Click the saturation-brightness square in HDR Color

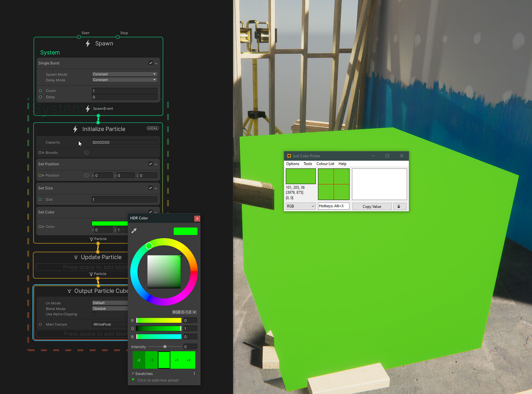click(164, 272)
